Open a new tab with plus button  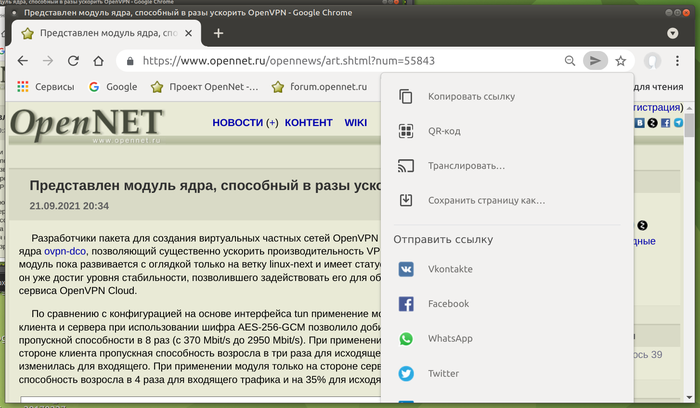pos(218,33)
